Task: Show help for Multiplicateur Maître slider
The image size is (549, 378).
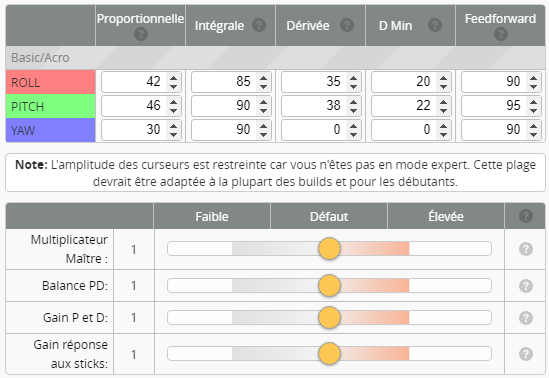Action: coord(526,249)
